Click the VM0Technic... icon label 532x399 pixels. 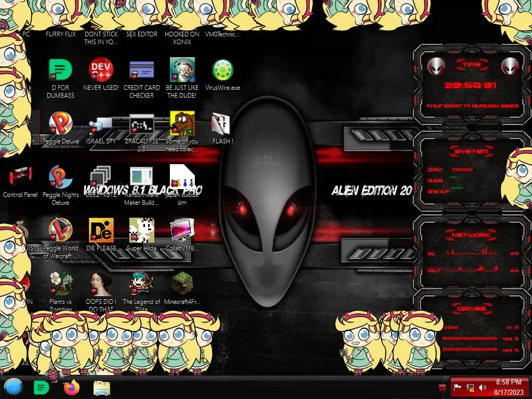pyautogui.click(x=222, y=34)
